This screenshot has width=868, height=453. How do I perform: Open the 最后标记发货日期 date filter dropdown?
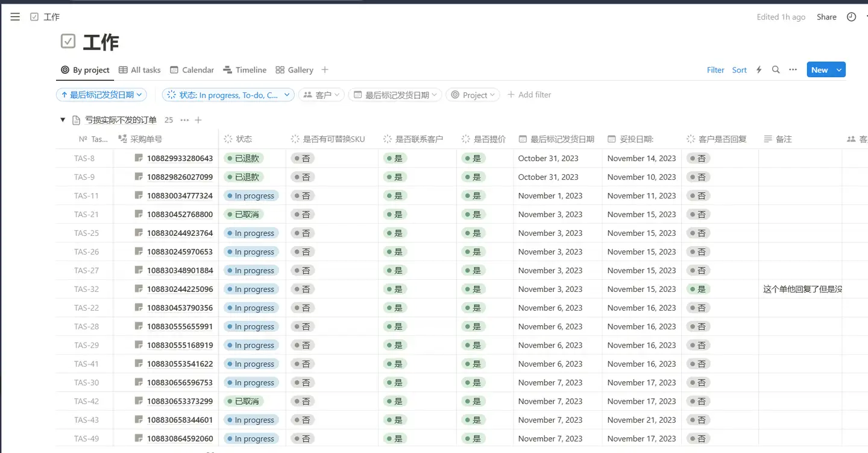coord(395,95)
